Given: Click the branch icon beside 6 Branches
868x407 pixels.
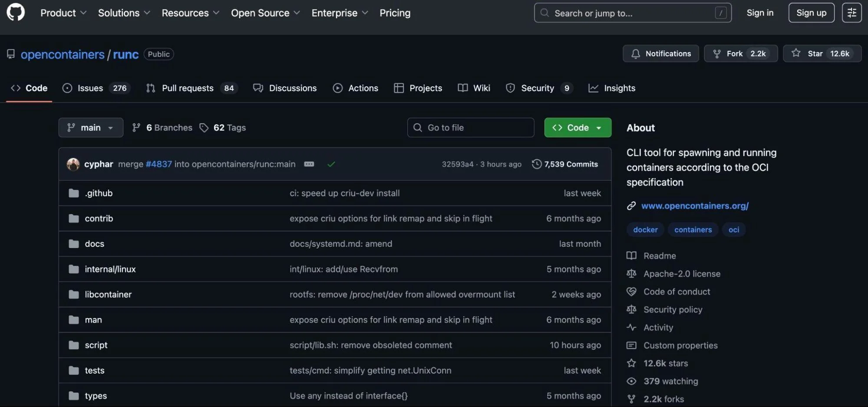Looking at the screenshot, I should 136,127.
